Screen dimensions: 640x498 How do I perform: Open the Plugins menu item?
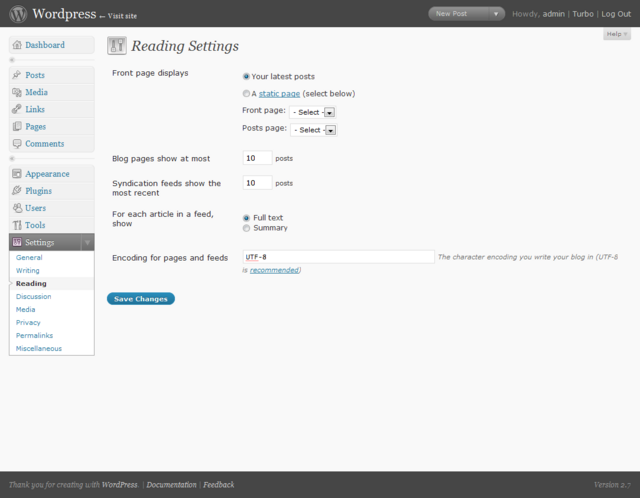(x=38, y=191)
